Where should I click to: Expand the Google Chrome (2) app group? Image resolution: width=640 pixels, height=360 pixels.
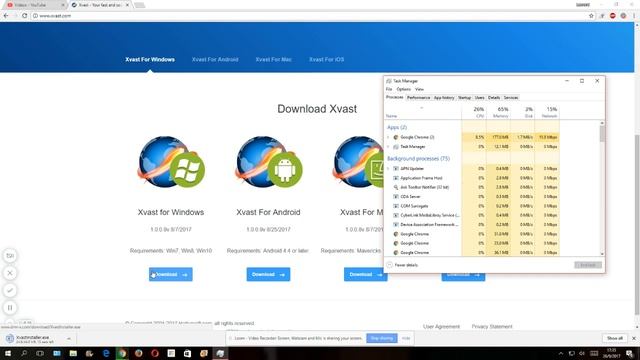tap(388, 137)
